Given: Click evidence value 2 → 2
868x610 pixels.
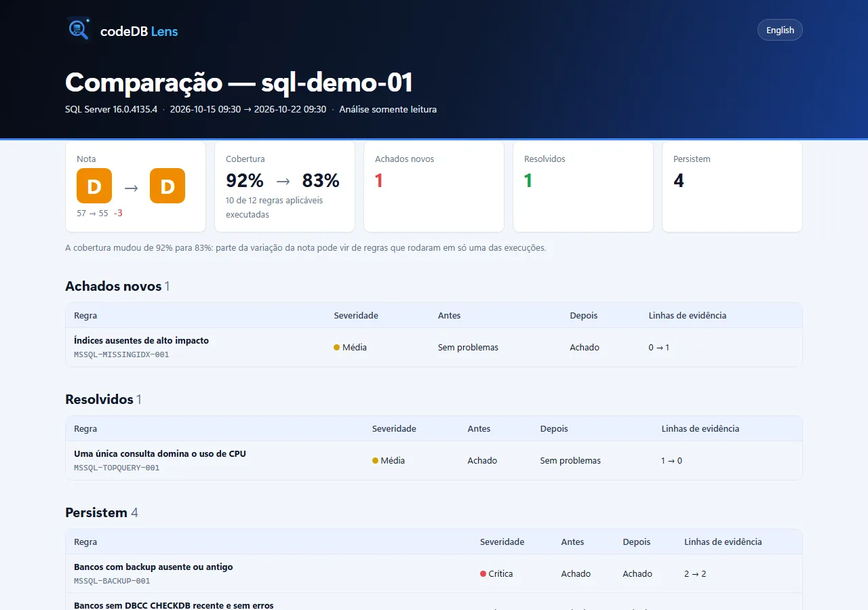Looking at the screenshot, I should pyautogui.click(x=695, y=574).
